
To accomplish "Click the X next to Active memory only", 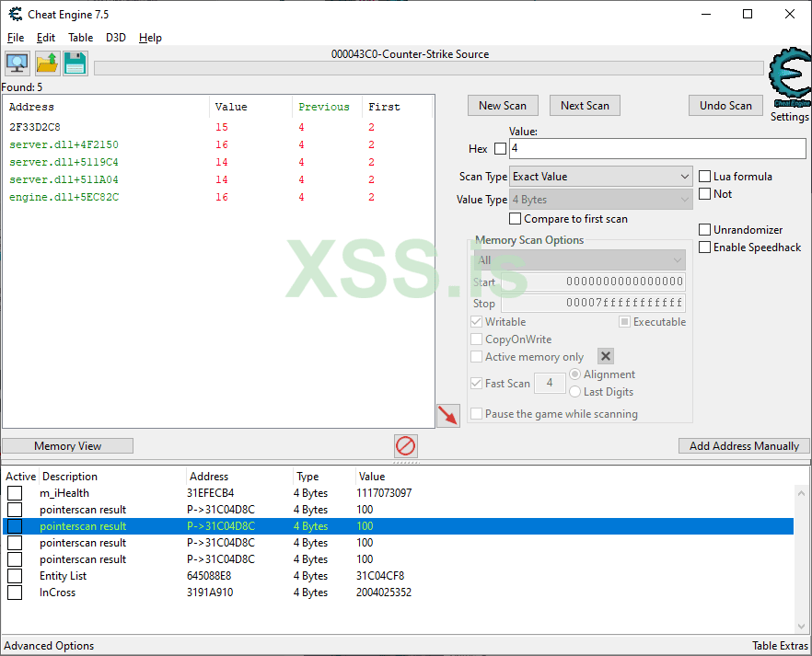I will point(606,356).
